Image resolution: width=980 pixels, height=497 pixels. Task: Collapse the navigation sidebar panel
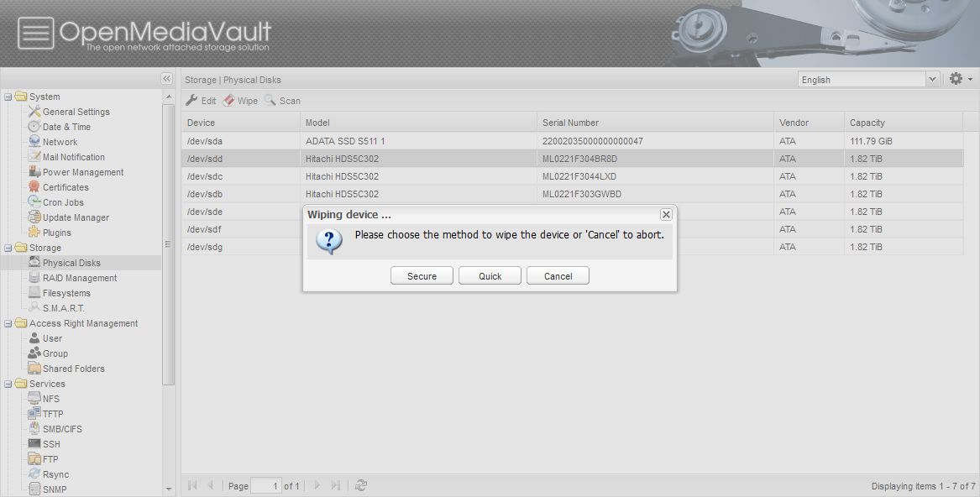(x=166, y=79)
